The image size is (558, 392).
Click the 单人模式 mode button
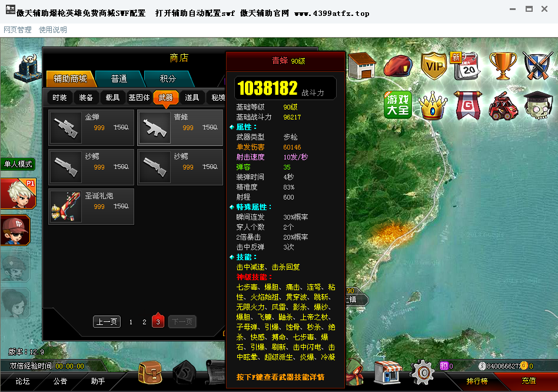coord(18,164)
